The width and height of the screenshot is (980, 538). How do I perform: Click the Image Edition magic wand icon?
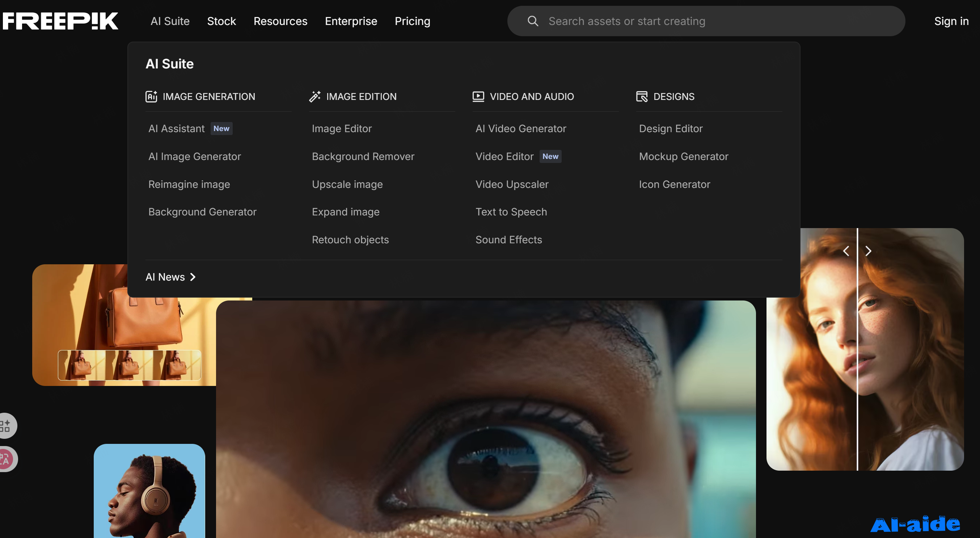click(x=314, y=97)
